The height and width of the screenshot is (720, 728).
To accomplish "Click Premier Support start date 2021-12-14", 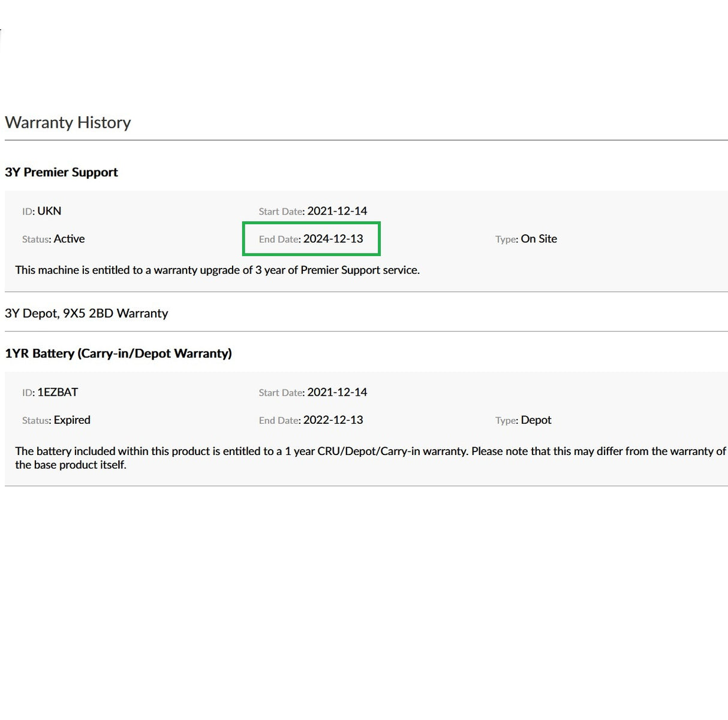I will [x=337, y=211].
